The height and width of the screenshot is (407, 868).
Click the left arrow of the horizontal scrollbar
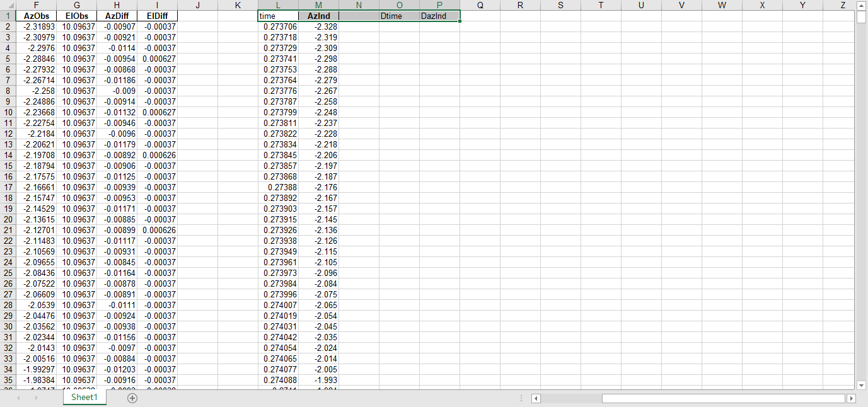pyautogui.click(x=535, y=398)
